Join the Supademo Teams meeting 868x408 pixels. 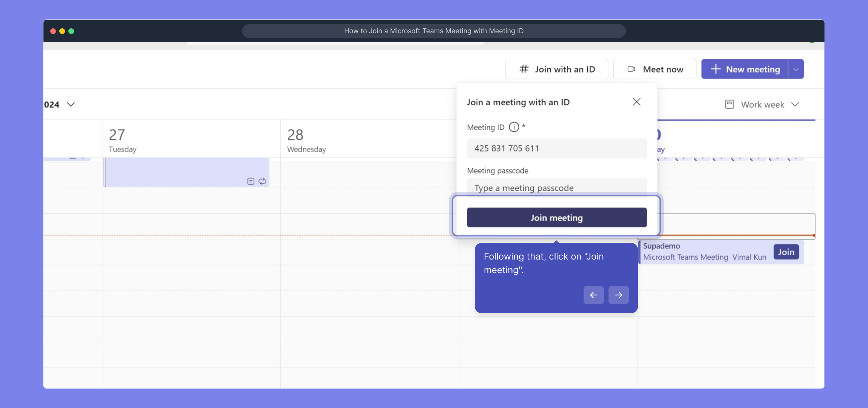(x=786, y=252)
